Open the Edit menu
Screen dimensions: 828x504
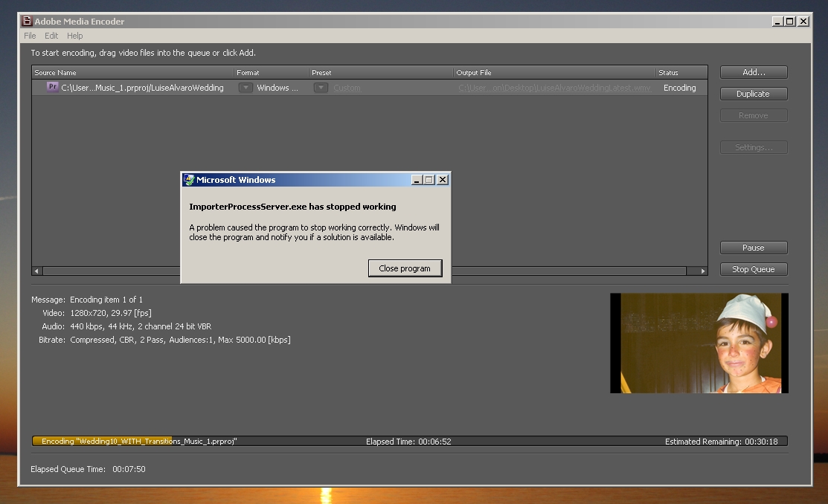pos(51,36)
